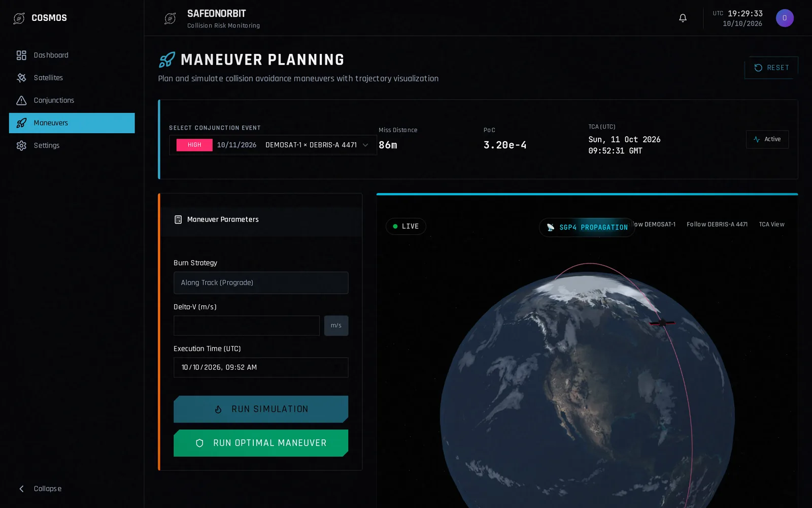Click RUN OPTIMAL MANEUVER button
This screenshot has height=508, width=812.
point(261,443)
